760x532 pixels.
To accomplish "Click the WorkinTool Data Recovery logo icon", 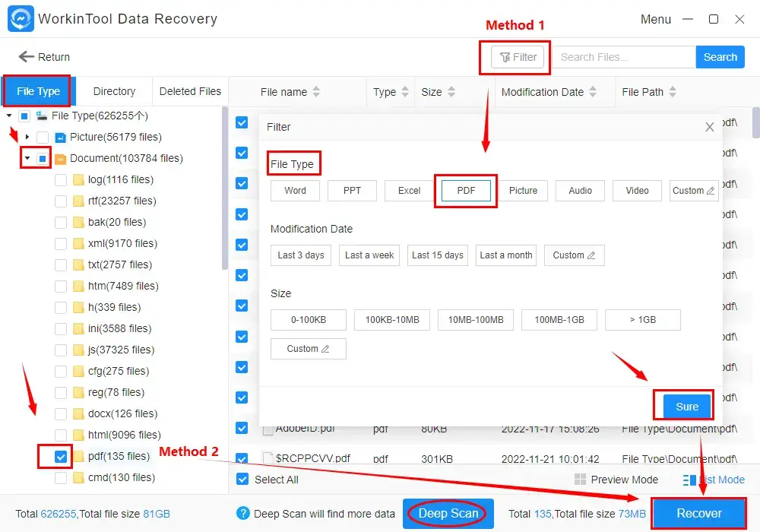I will pos(21,18).
